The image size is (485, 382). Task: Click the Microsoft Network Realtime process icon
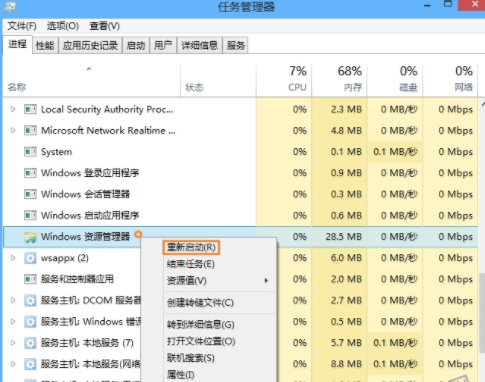(30, 131)
